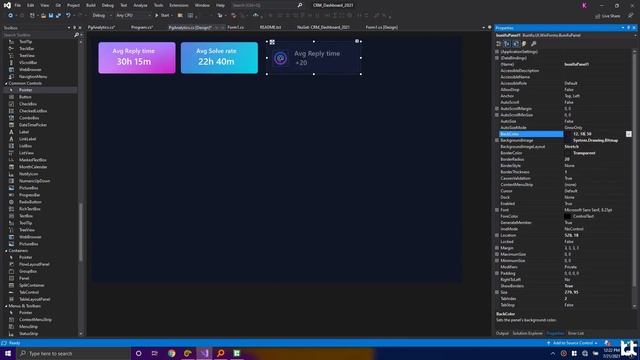Screen dimensions: 640x360
Task: Click the ForeColor ControlText swatch
Action: [x=568, y=216]
